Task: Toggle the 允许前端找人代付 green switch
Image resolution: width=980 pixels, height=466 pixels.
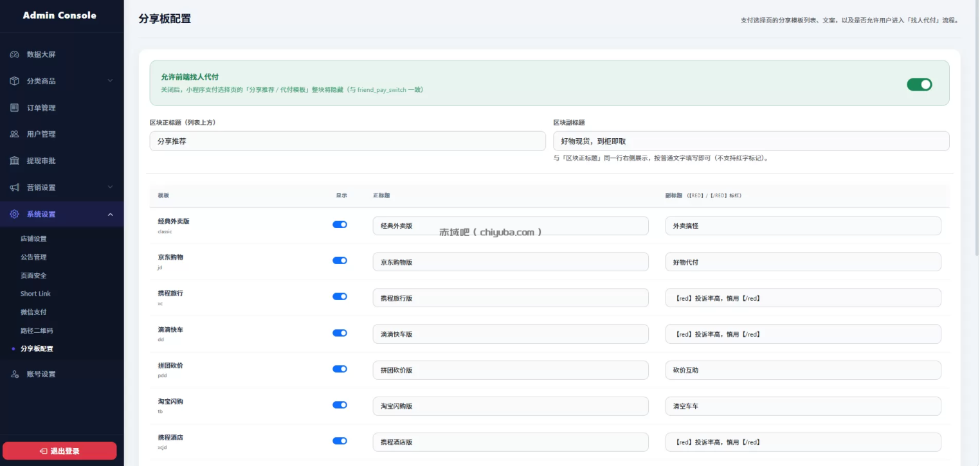Action: pos(919,84)
